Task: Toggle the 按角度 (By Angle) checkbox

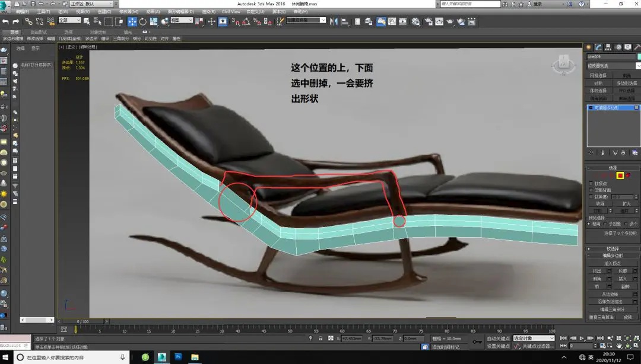Action: click(591, 196)
